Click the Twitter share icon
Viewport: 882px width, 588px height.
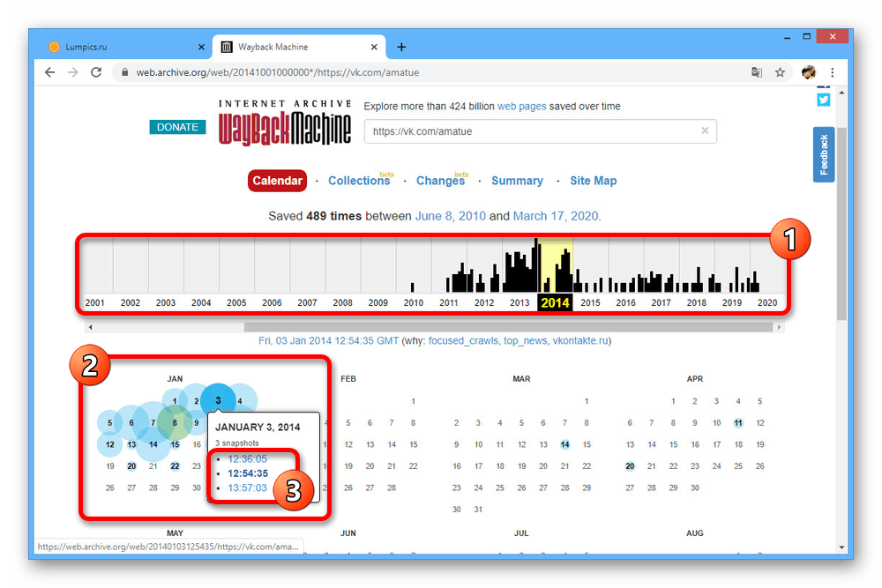(x=824, y=100)
